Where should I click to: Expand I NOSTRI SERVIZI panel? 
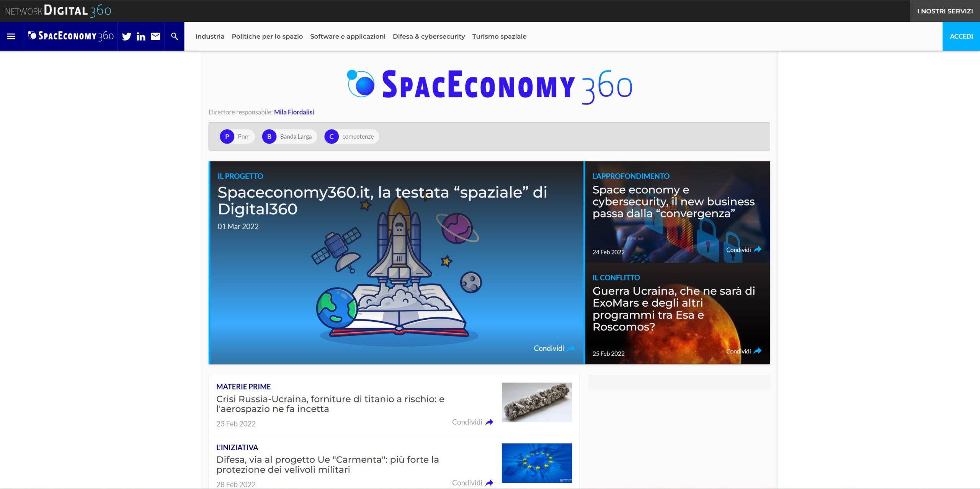944,11
